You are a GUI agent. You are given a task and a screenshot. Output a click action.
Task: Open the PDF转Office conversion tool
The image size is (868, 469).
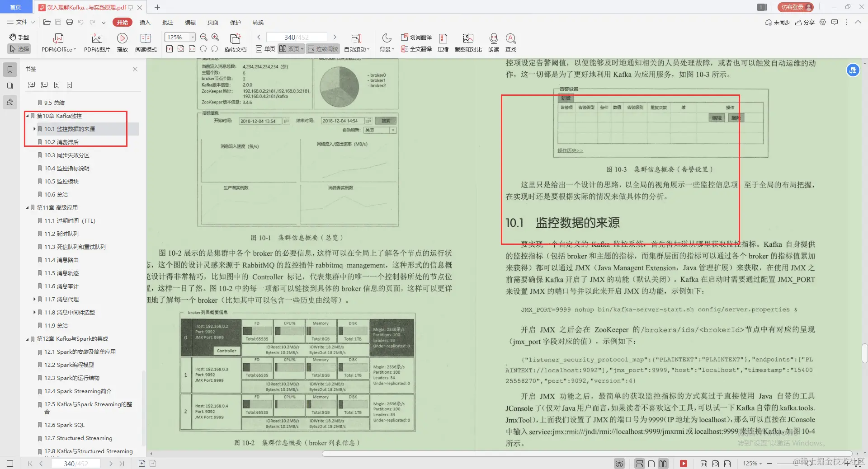pos(58,43)
